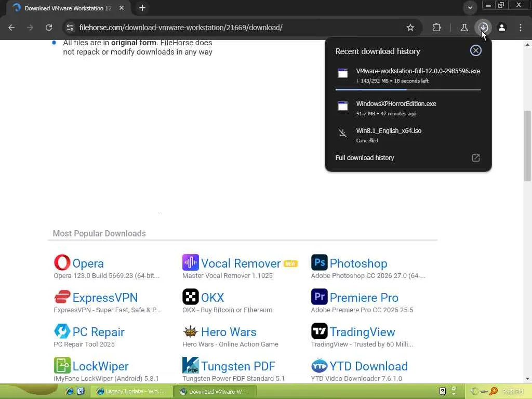The image size is (532, 399).
Task: Open the PC Repair link
Action: pyautogui.click(x=98, y=332)
